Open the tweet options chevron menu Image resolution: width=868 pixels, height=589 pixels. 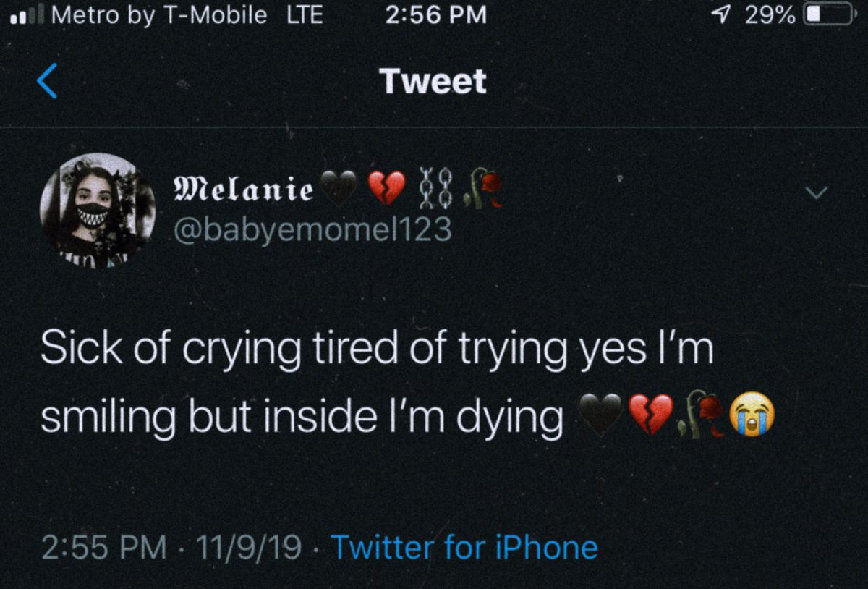click(x=817, y=192)
